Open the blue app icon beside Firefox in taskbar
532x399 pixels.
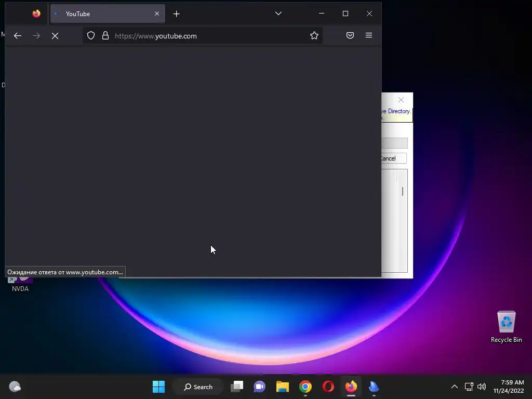pos(374,387)
